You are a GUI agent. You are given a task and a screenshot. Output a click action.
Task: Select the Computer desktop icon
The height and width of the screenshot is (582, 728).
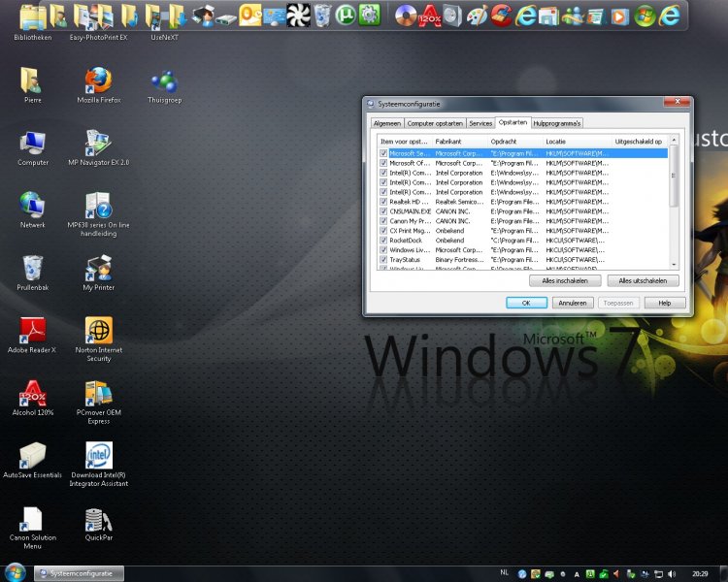(x=32, y=148)
